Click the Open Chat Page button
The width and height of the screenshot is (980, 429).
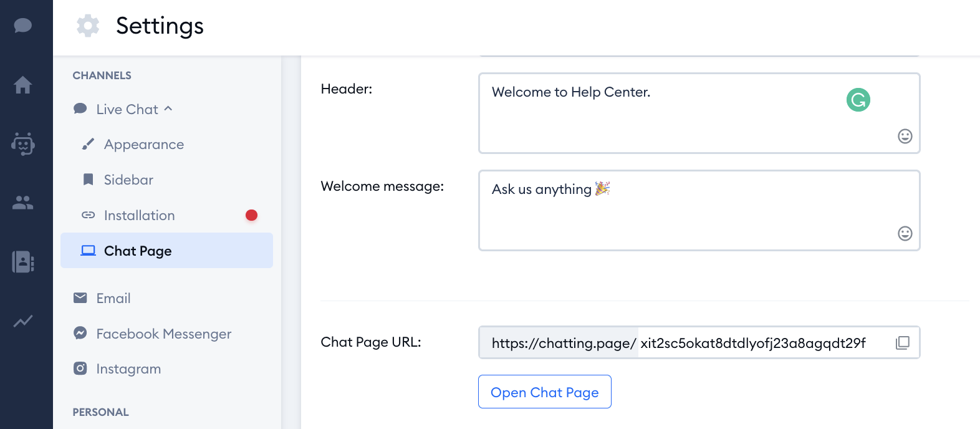[545, 392]
